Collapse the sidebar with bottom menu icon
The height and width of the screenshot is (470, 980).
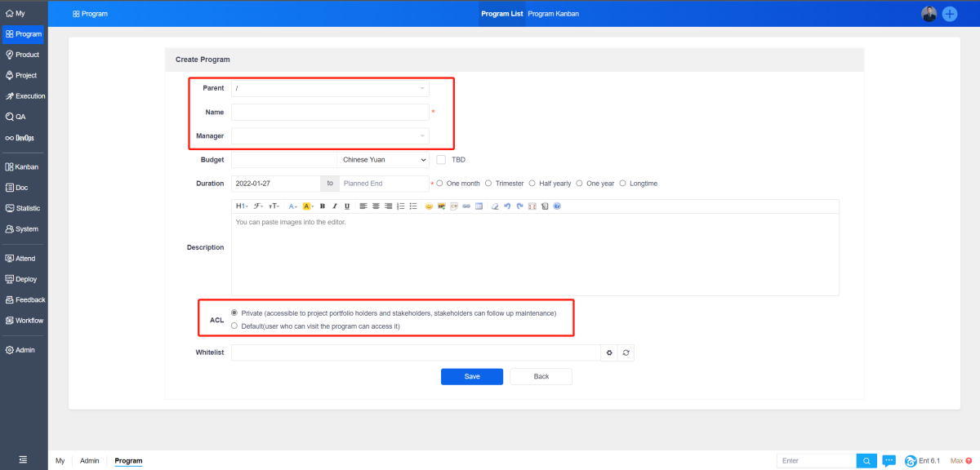tap(23, 460)
